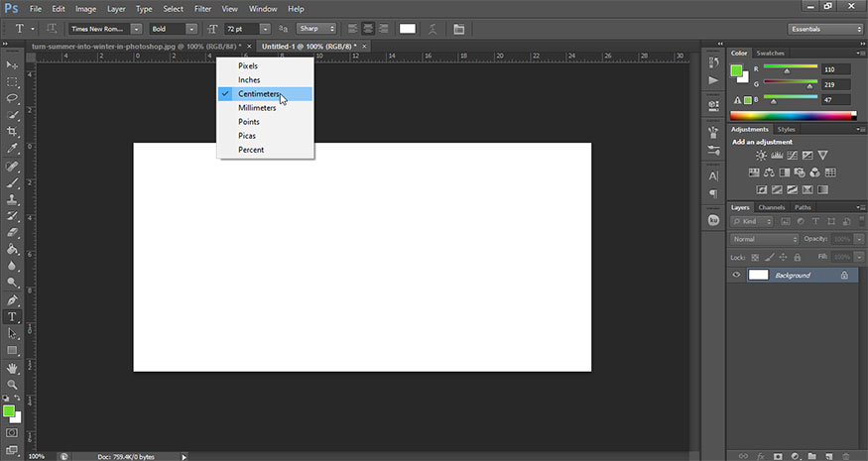Screen dimensions: 868x461
Task: Click the color spectrum ramp
Action: [x=793, y=116]
